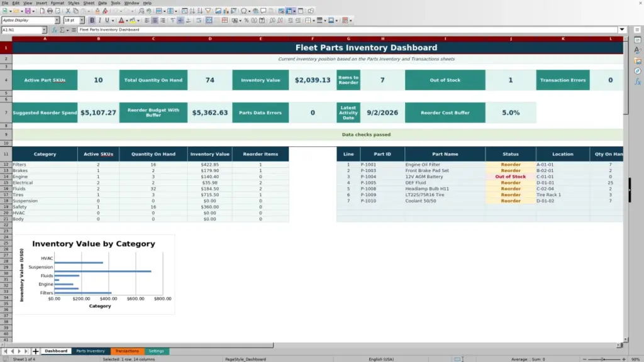Open the Sum function dropdown arrow
Screen dimensions: 644x362
[x=68, y=30]
